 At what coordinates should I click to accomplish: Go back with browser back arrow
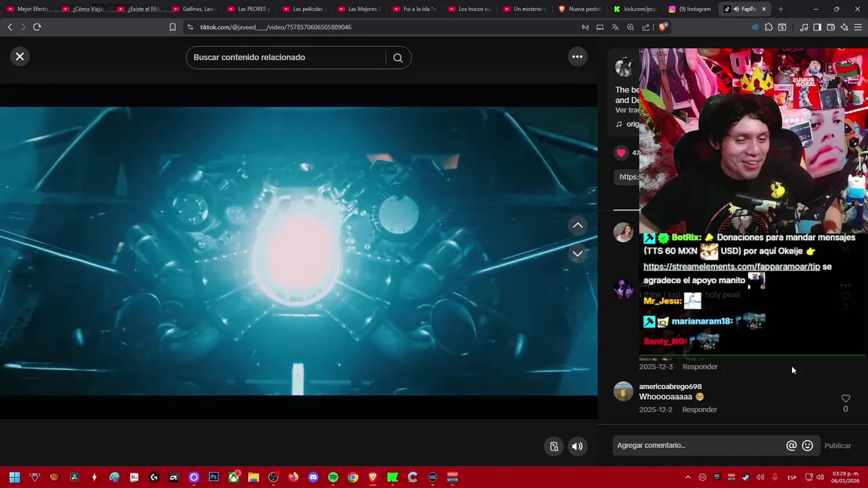pos(9,27)
